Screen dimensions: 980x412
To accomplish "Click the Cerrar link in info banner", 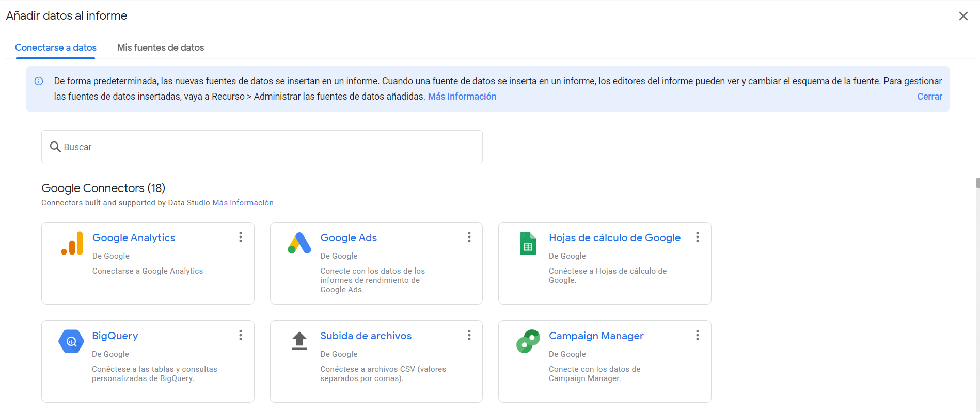I will pos(929,97).
